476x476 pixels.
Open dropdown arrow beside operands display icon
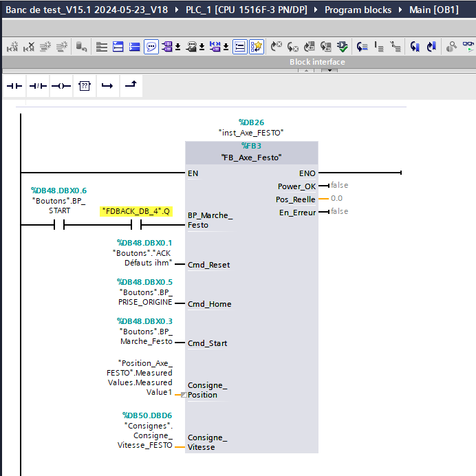178,47
